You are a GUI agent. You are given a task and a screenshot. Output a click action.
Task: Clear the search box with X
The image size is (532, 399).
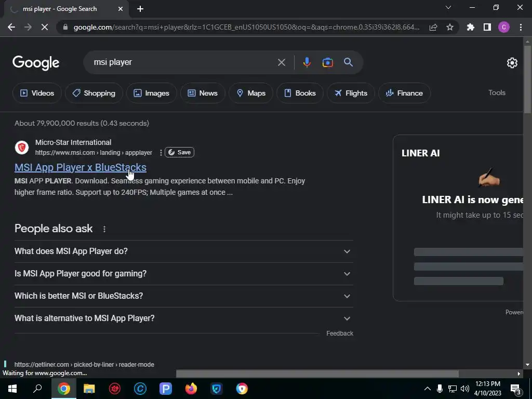(x=282, y=62)
